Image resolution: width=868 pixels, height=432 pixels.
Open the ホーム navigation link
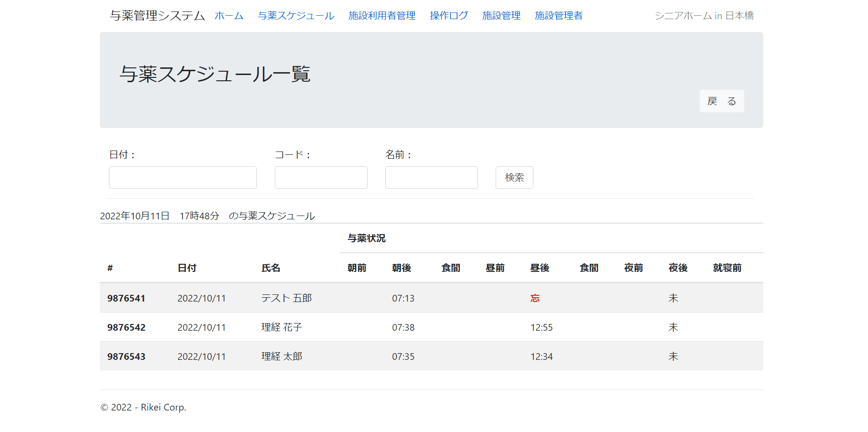click(229, 16)
